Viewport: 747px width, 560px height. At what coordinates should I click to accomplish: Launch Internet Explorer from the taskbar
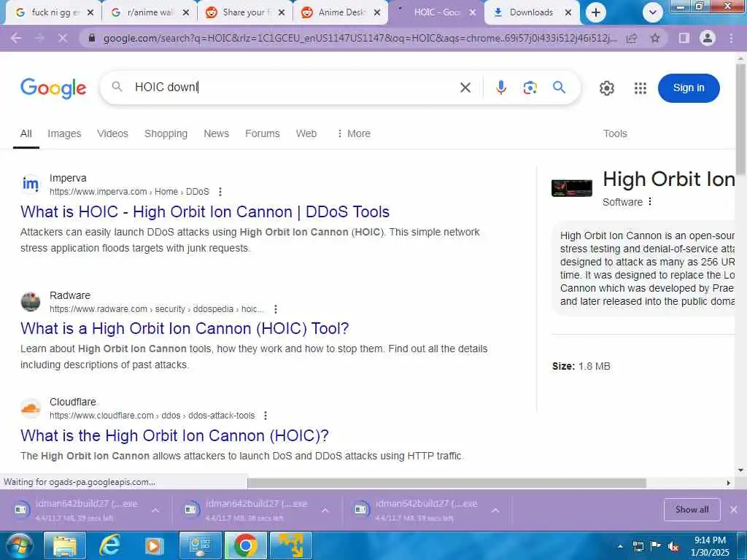(x=110, y=545)
